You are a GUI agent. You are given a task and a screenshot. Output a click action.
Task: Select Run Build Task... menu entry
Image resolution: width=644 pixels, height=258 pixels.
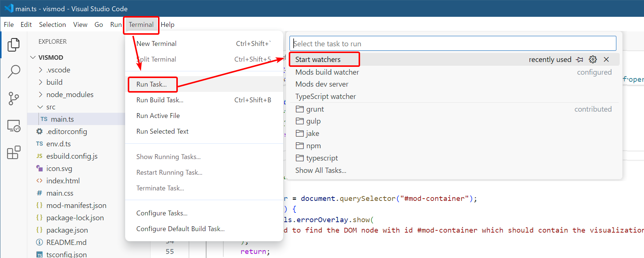[204, 100]
